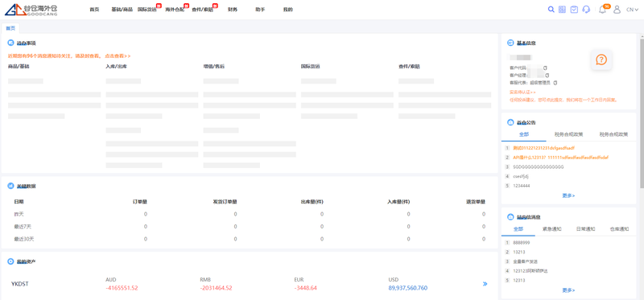Open the search magnifier icon
The image size is (644, 300).
[551, 10]
